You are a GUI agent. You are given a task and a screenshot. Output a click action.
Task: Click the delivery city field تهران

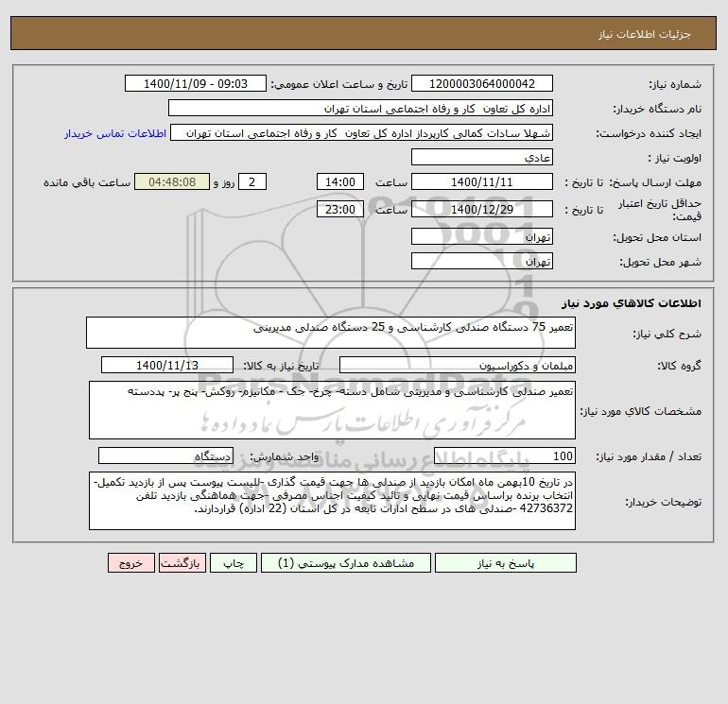click(482, 261)
